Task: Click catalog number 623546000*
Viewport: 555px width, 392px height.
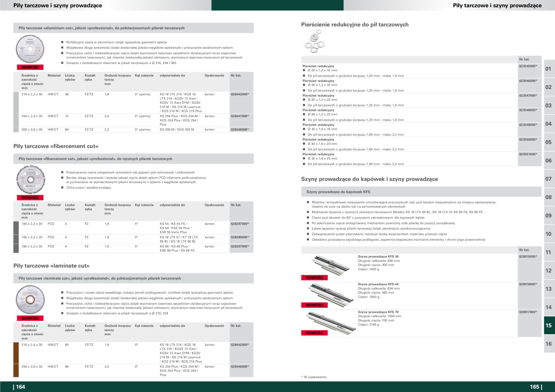Action: coord(528,81)
